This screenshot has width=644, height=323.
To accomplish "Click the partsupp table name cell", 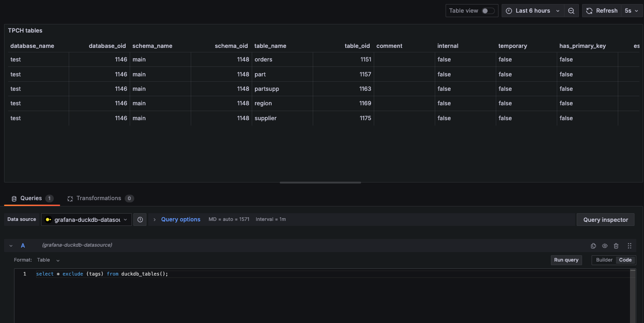I will (282, 89).
